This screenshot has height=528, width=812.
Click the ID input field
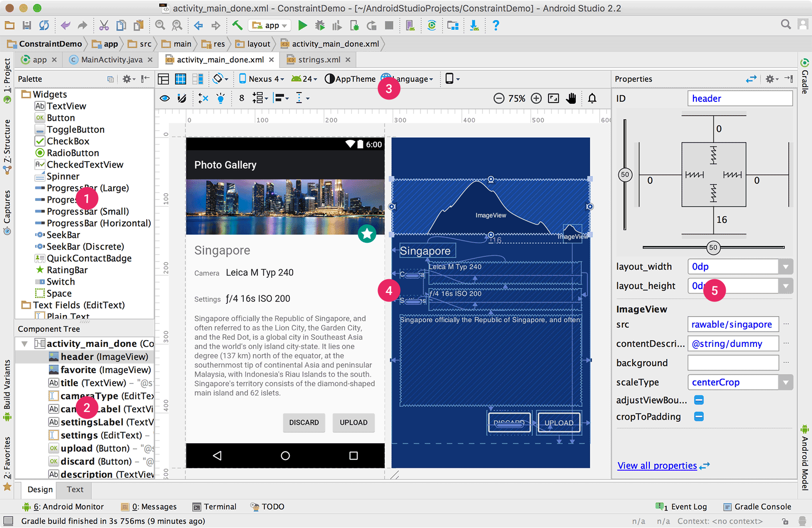pyautogui.click(x=739, y=99)
